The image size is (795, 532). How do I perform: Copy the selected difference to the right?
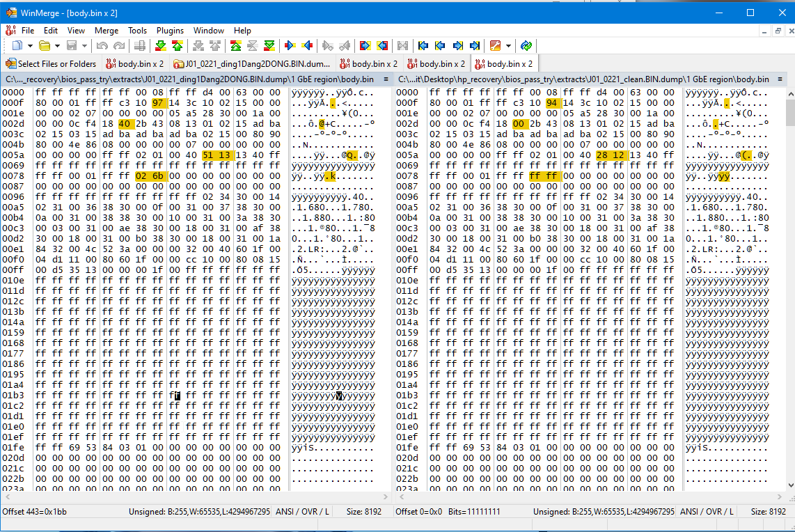(290, 46)
